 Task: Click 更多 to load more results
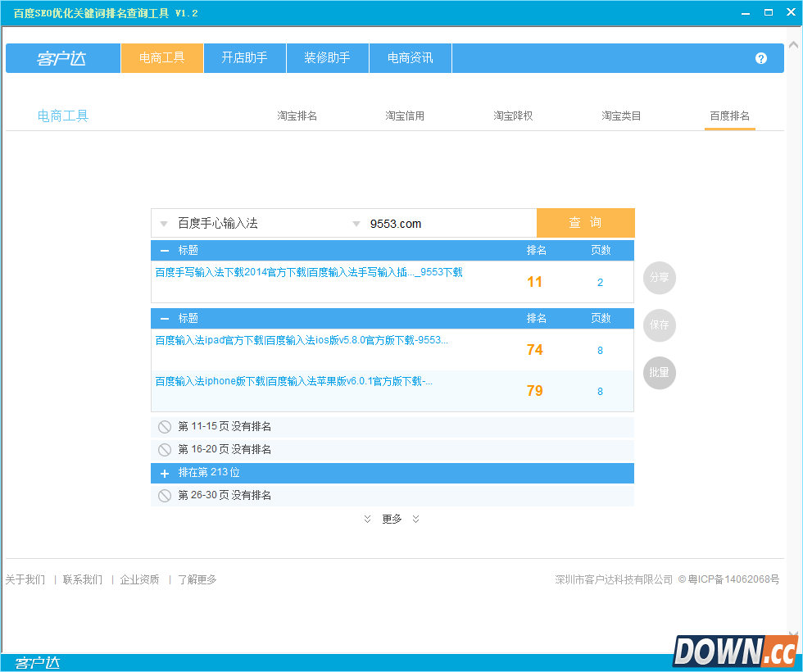click(391, 519)
